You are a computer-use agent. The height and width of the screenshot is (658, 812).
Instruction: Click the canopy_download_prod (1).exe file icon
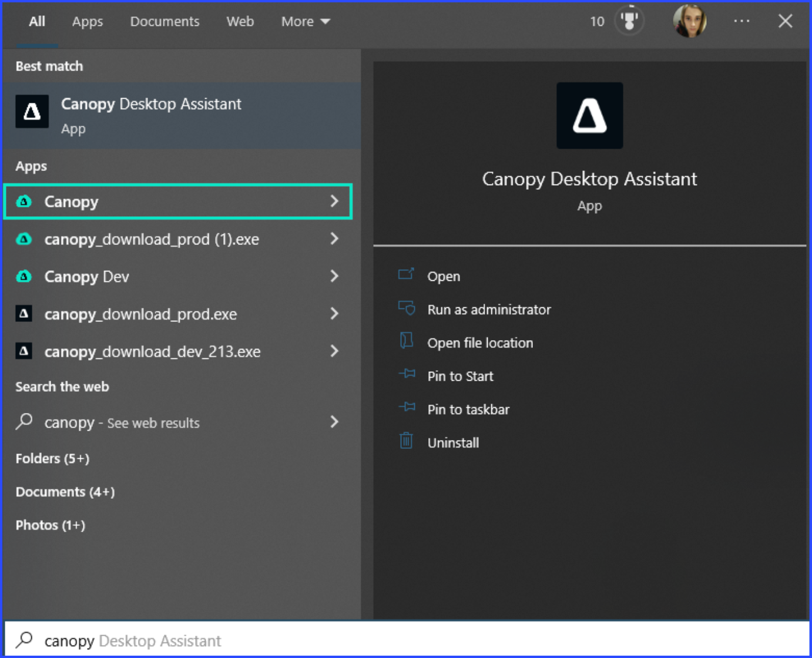click(x=24, y=239)
